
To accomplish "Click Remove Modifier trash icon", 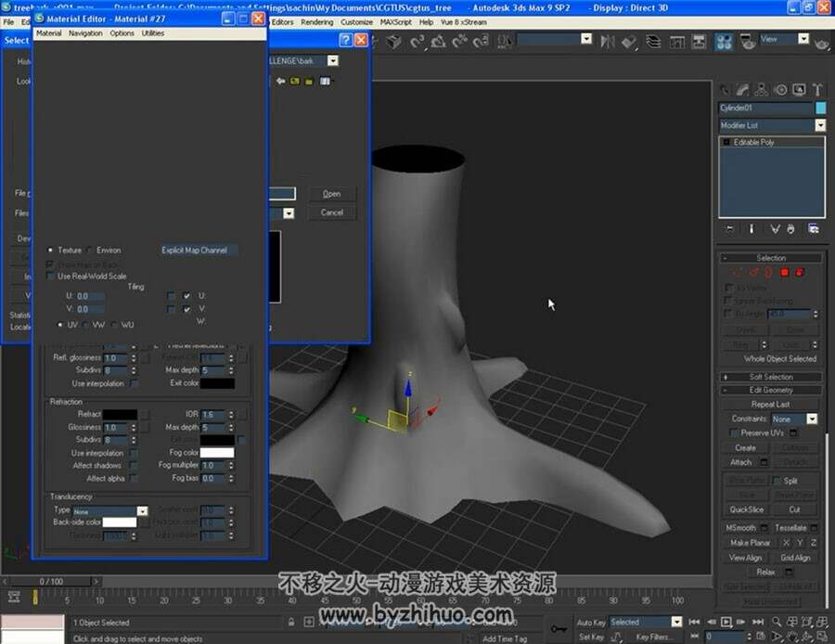I will coord(790,229).
